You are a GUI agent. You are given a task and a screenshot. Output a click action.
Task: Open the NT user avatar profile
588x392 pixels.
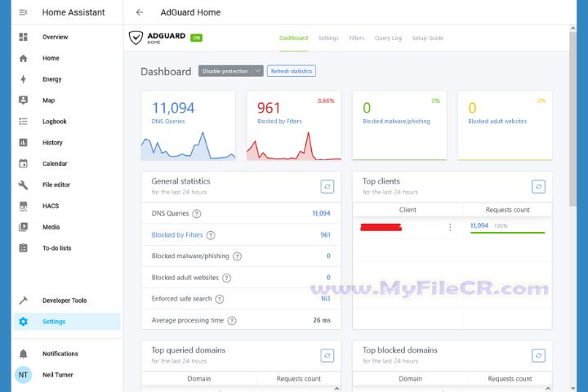click(x=23, y=375)
